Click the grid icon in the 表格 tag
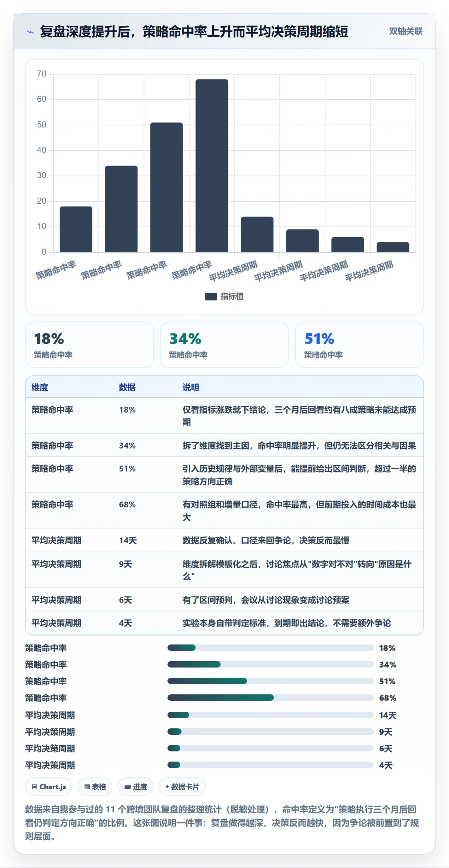The image size is (449, 868). pos(87,787)
